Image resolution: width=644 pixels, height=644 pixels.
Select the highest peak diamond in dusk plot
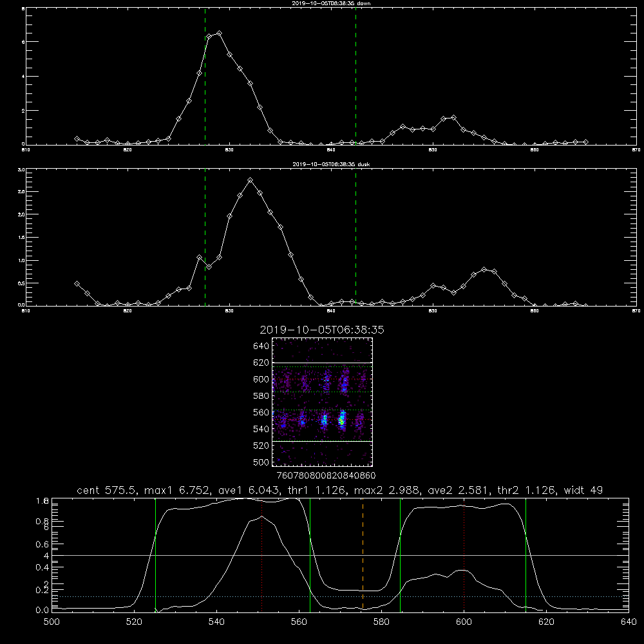click(251, 180)
